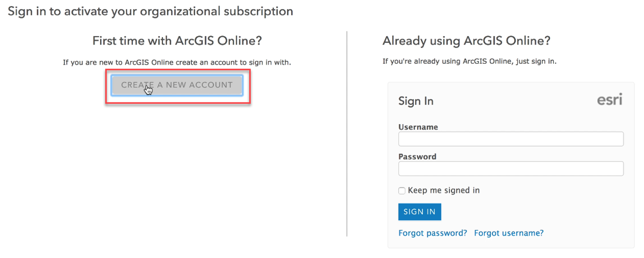This screenshot has height=258, width=644.
Task: Open the Forgot username? link
Action: tap(509, 233)
